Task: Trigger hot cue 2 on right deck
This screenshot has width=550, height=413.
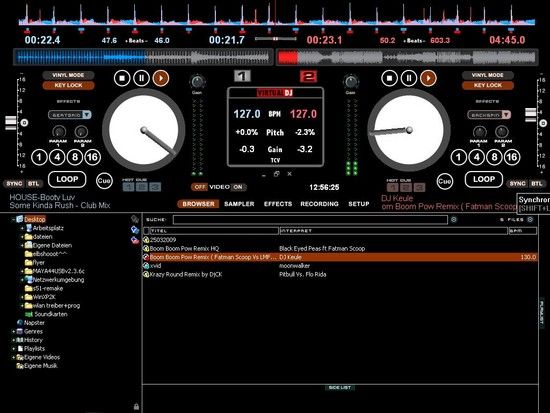Action: tap(406, 187)
